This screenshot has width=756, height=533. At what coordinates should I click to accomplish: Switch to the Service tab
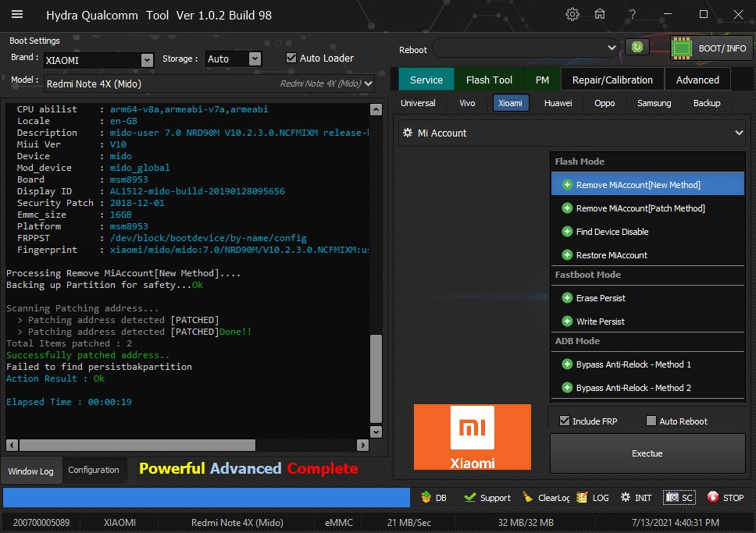click(x=426, y=80)
